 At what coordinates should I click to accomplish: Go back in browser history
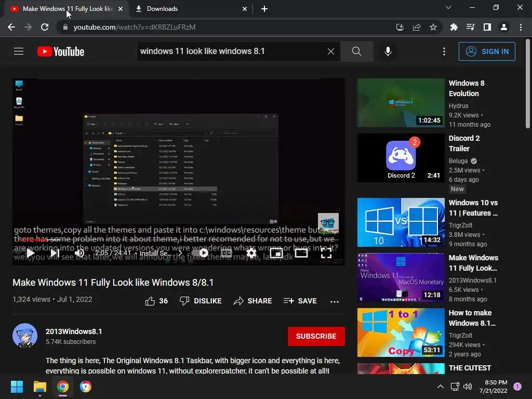click(x=11, y=27)
